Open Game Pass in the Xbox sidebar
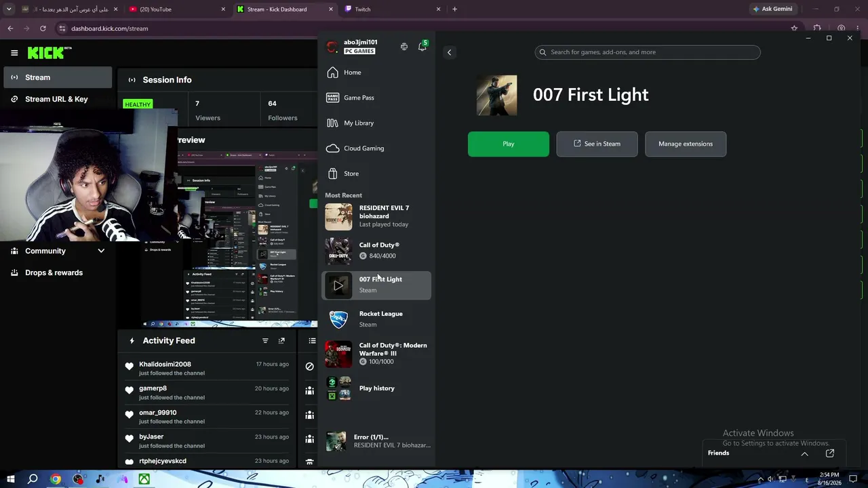 click(x=376, y=98)
